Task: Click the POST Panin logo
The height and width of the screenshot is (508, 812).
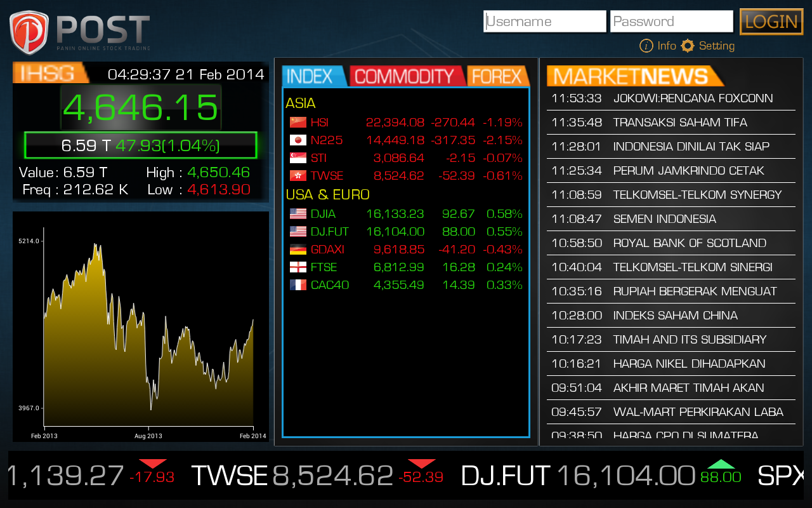Action: (x=81, y=33)
